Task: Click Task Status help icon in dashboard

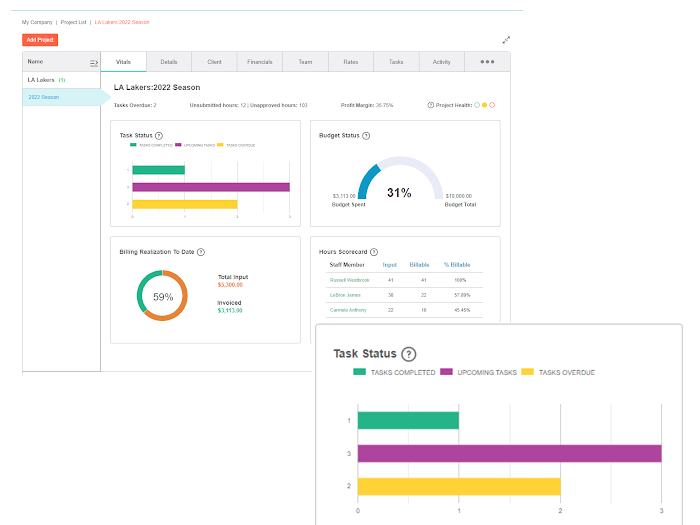Action: (159, 136)
